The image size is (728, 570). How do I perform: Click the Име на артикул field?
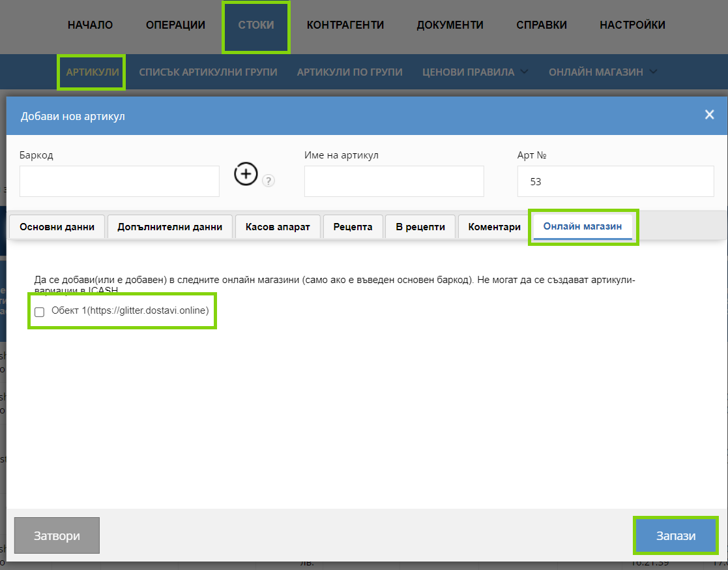[x=394, y=181]
